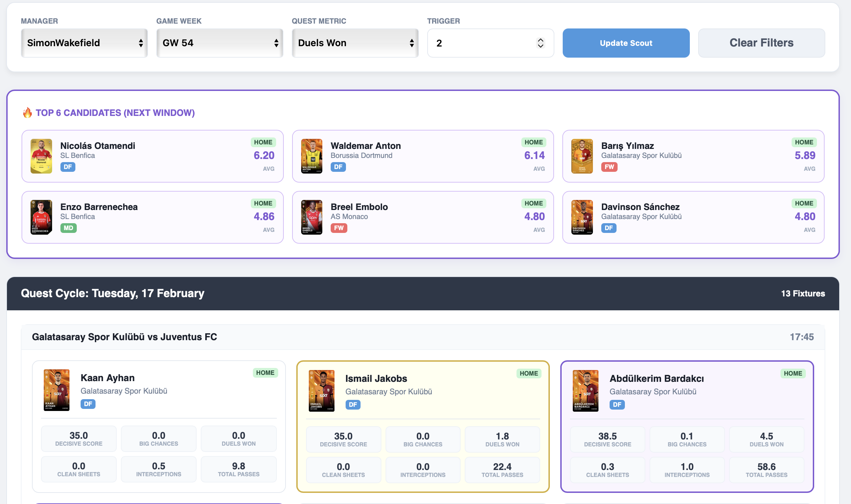The width and height of the screenshot is (851, 504).
Task: Click the Breel Embolo player name
Action: pos(359,207)
